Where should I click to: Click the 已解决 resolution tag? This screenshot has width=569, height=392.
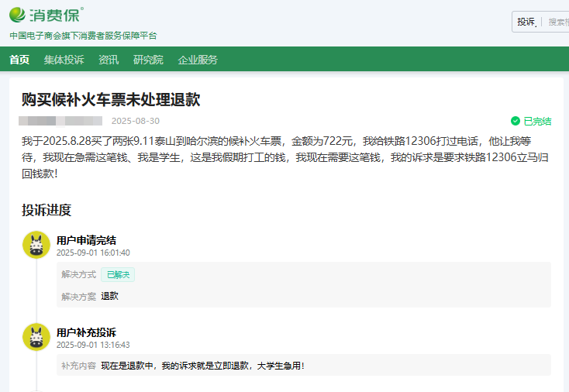[x=118, y=274]
